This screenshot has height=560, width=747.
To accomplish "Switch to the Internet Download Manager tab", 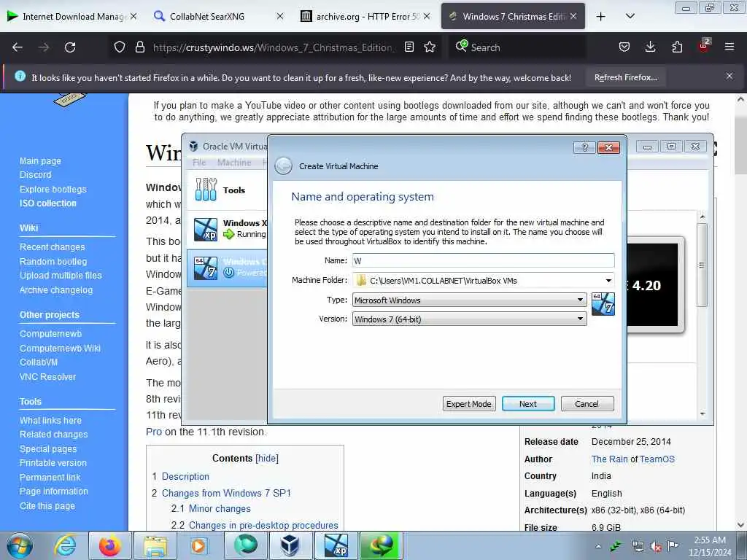I will (72, 17).
